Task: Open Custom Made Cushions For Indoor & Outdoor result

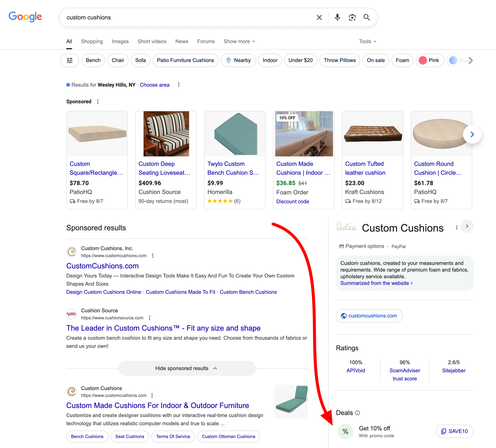Action: (157, 405)
